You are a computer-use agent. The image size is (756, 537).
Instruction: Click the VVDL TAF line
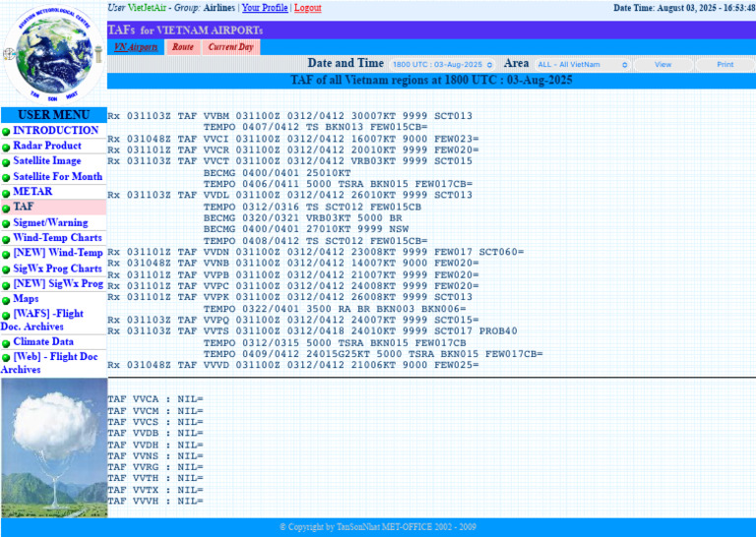tap(289, 195)
